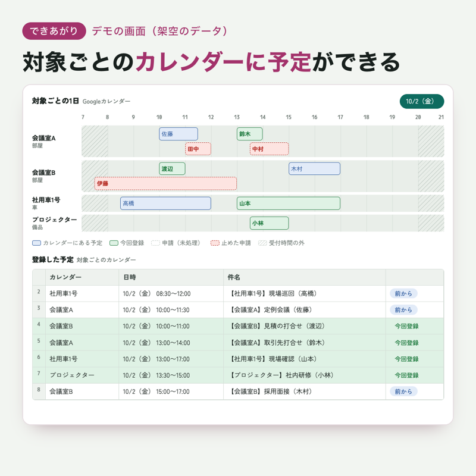Screen dimensions: 476x476
Task: Click 【会議室B】採用面接（木村） subject cell
Action: (305, 392)
